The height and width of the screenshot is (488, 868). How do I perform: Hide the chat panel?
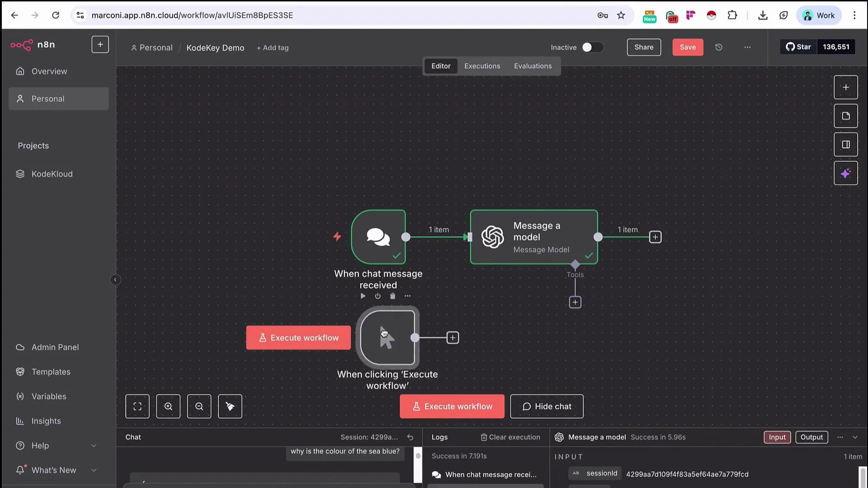[547, 406]
